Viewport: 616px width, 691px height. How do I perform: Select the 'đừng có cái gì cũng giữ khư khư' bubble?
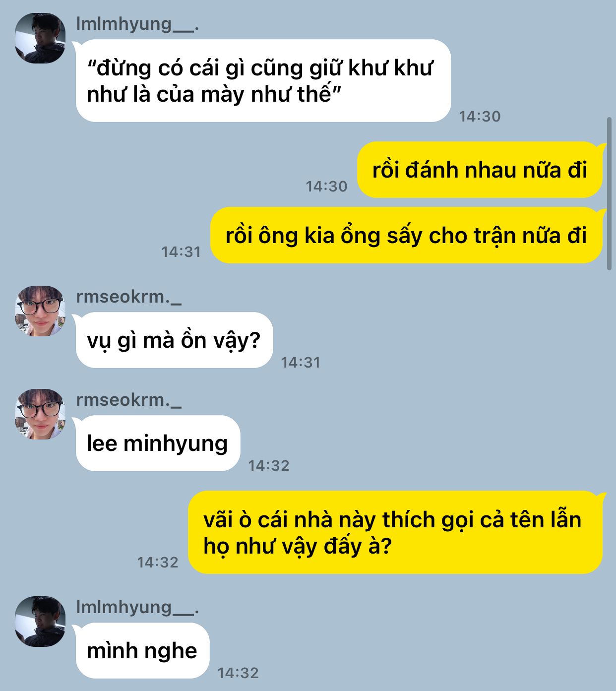point(263,81)
